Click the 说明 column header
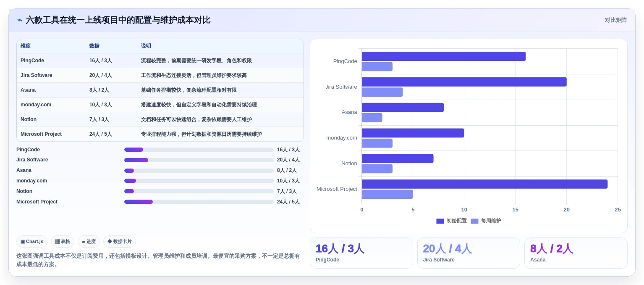The width and height of the screenshot is (644, 285). click(146, 46)
